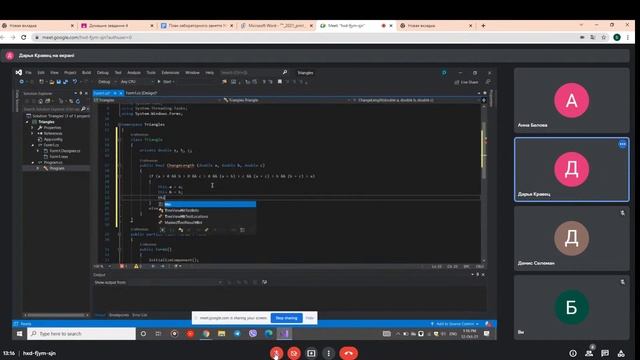The width and height of the screenshot is (640, 360).
Task: Click the File Explorer icon in the shared taskbar
Action: click(221, 333)
